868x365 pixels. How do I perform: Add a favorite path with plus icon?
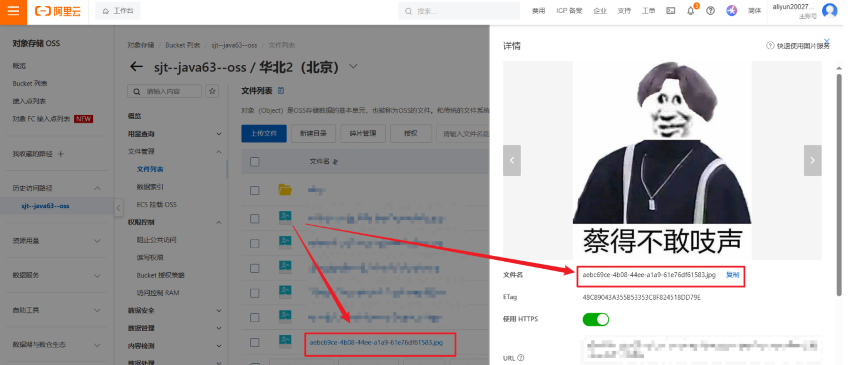click(60, 154)
